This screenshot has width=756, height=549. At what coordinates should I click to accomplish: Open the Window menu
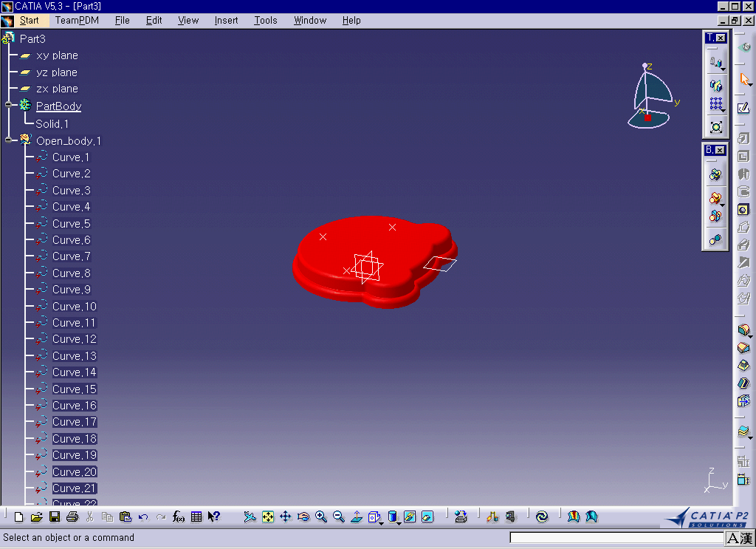310,20
